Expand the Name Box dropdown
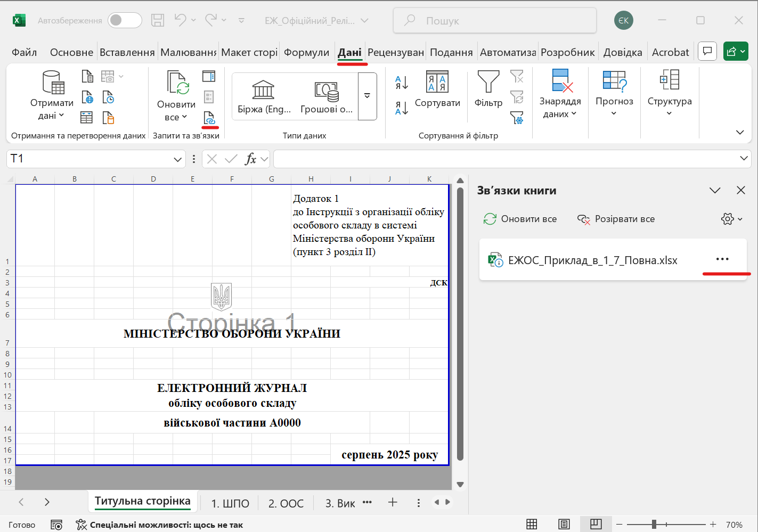The height and width of the screenshot is (532, 758). (177, 159)
